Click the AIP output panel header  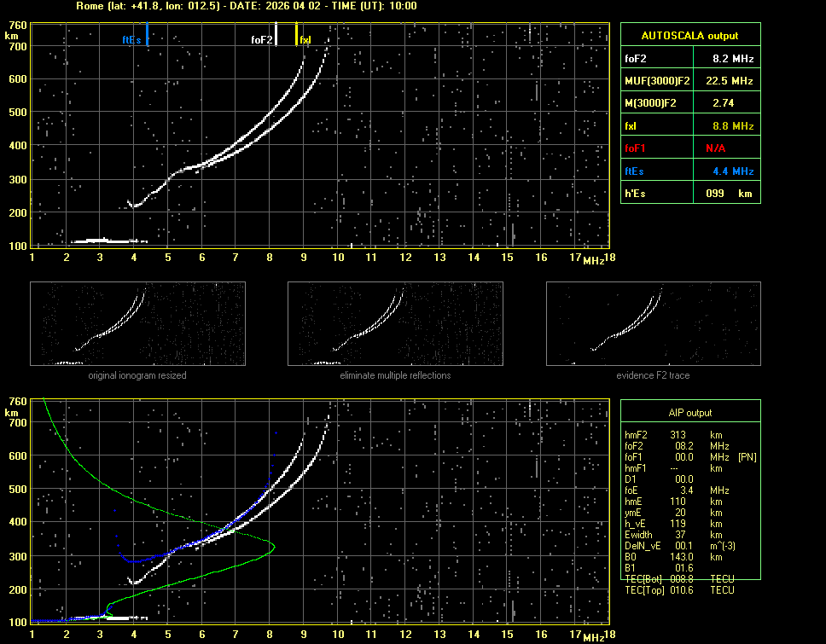689,413
